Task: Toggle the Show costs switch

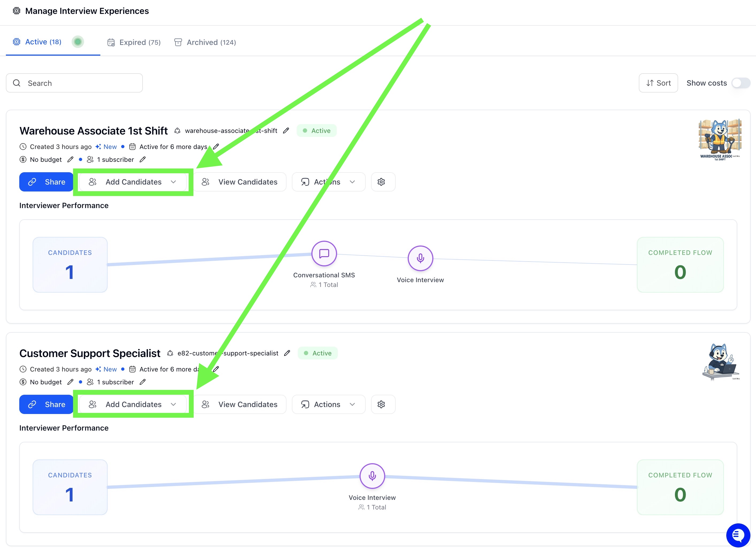Action: point(741,83)
